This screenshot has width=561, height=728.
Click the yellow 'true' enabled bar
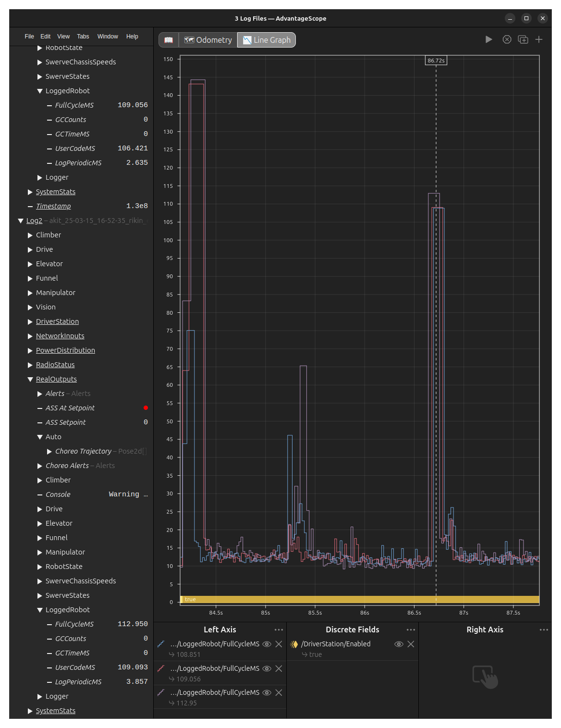[360, 599]
